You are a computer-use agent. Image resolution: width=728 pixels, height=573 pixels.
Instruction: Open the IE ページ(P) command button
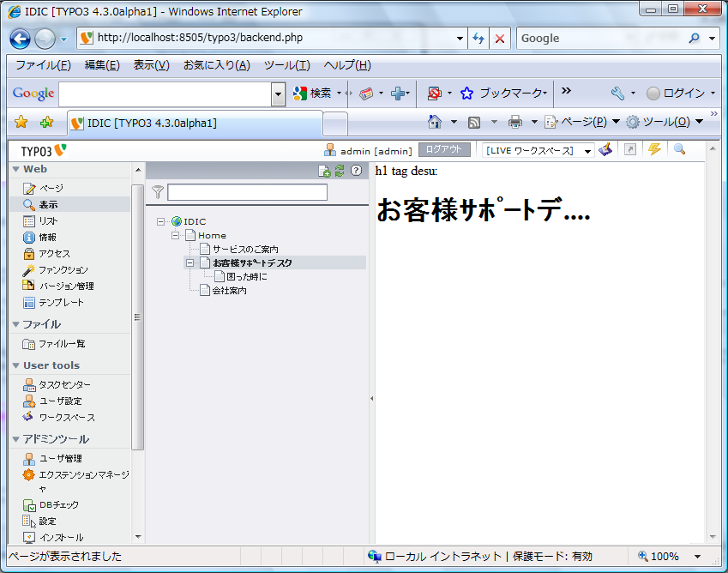pos(577,122)
